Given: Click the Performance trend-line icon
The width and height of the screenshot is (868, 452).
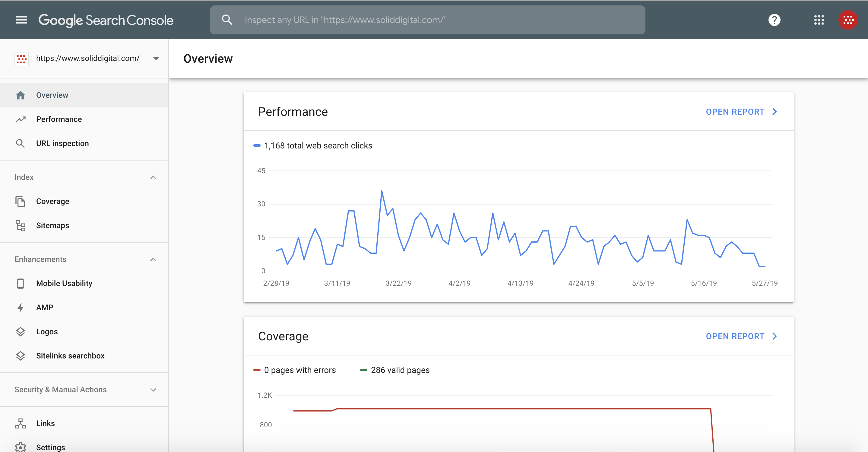Looking at the screenshot, I should (21, 119).
